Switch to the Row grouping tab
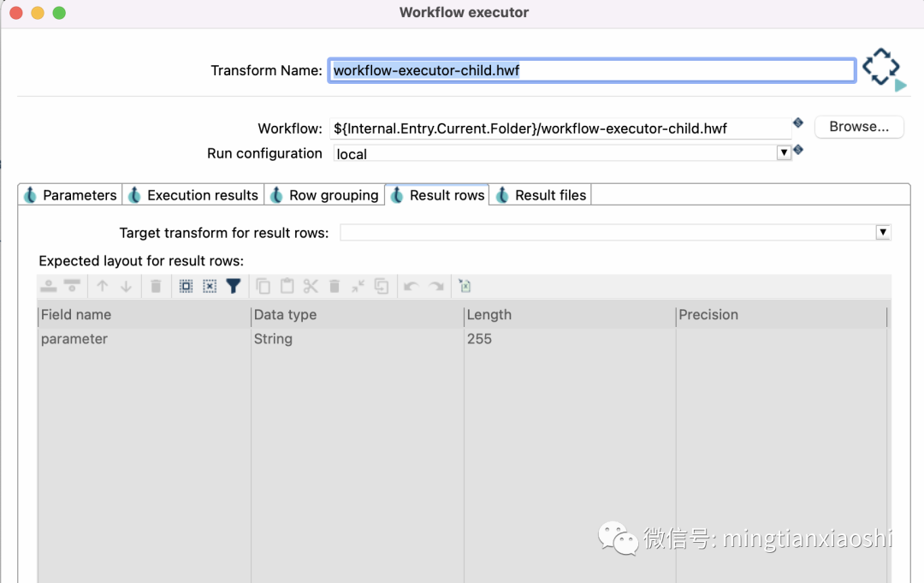Viewport: 924px width, 583px height. coord(324,195)
